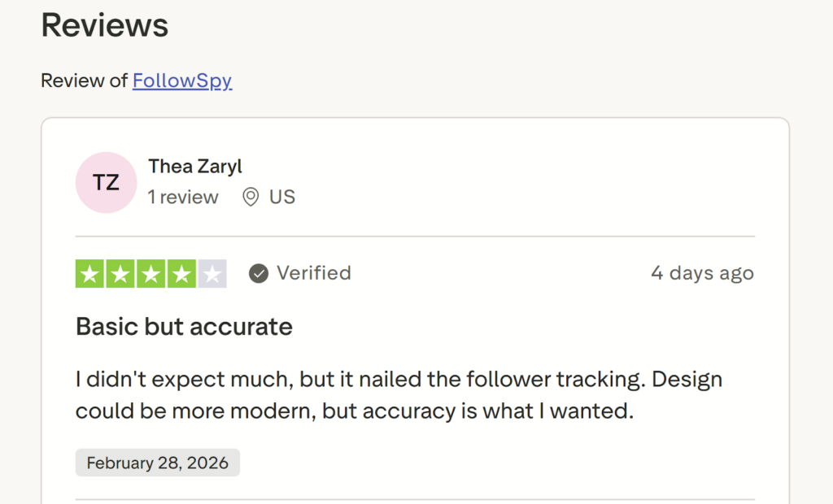833x504 pixels.
Task: Open the FollowSpy link
Action: coord(181,80)
